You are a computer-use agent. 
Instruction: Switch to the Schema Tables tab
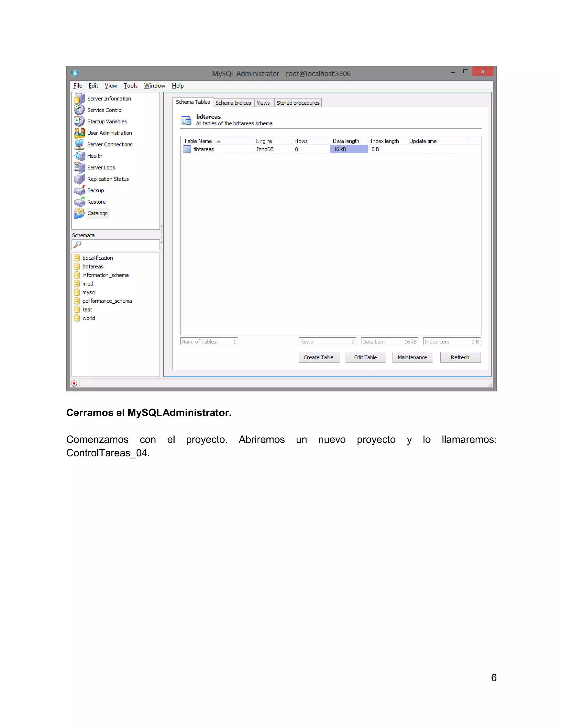coord(193,102)
